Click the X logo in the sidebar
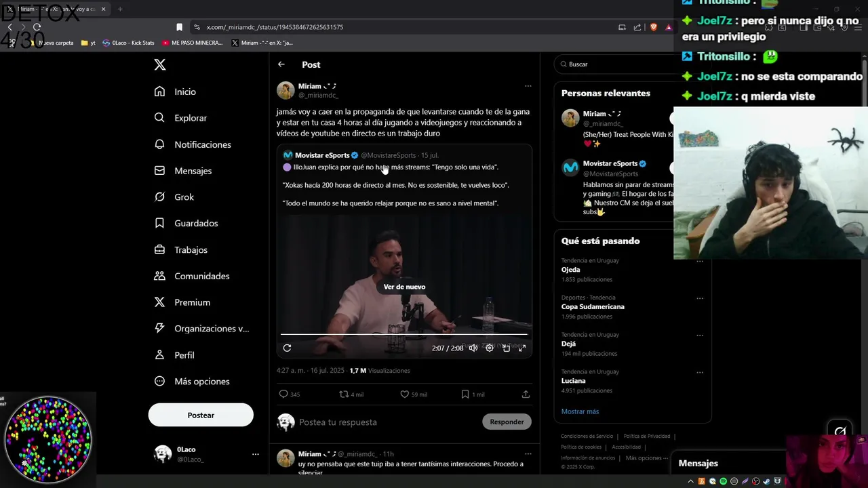The width and height of the screenshot is (868, 488). (160, 64)
